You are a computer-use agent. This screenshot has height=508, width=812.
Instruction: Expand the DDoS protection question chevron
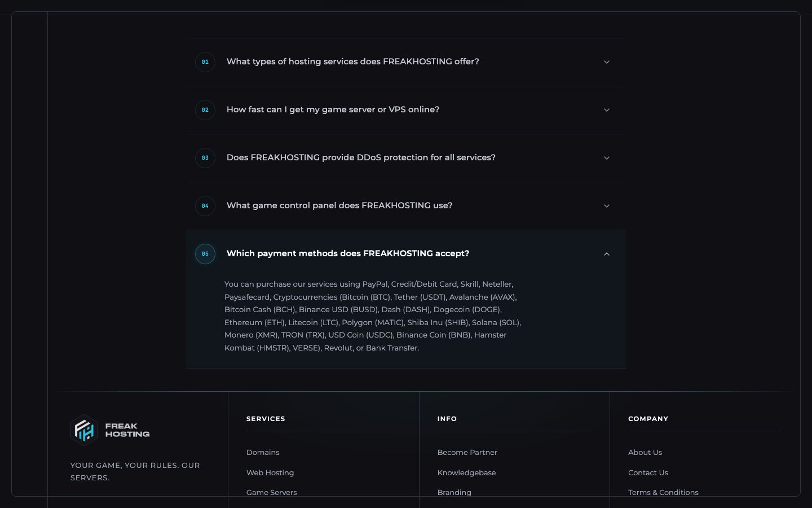click(x=607, y=158)
